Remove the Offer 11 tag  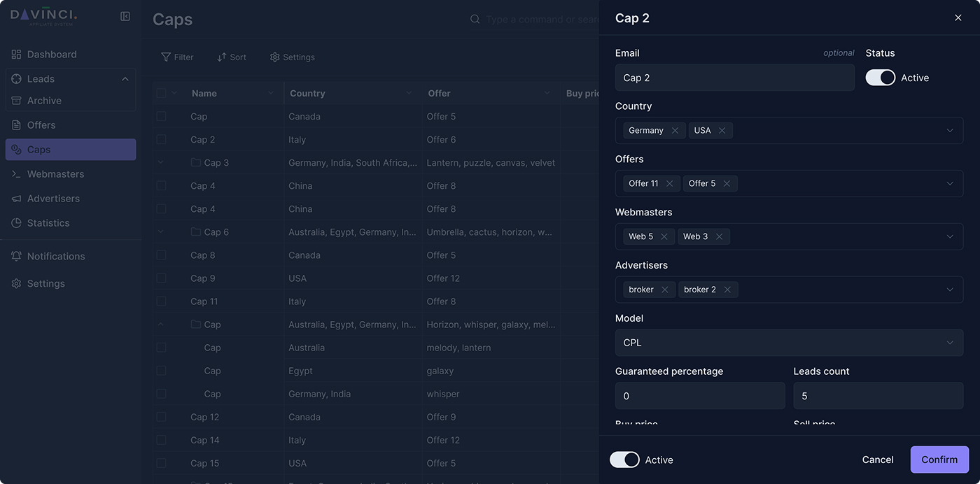tap(669, 184)
